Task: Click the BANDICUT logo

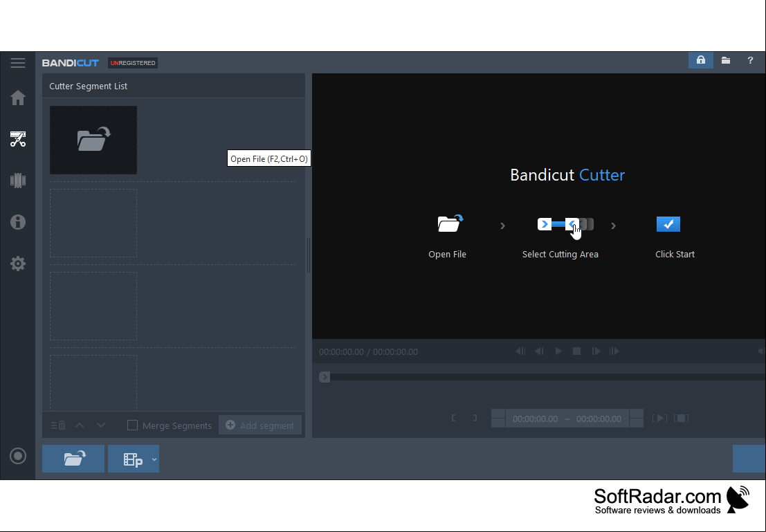Action: click(x=71, y=63)
